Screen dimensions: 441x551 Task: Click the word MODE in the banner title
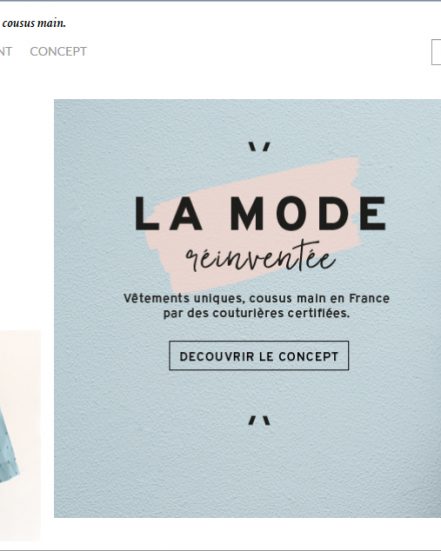[308, 214]
